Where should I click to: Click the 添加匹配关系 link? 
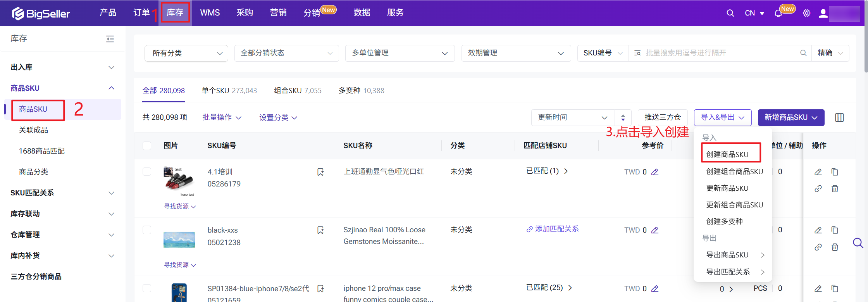[x=553, y=229]
